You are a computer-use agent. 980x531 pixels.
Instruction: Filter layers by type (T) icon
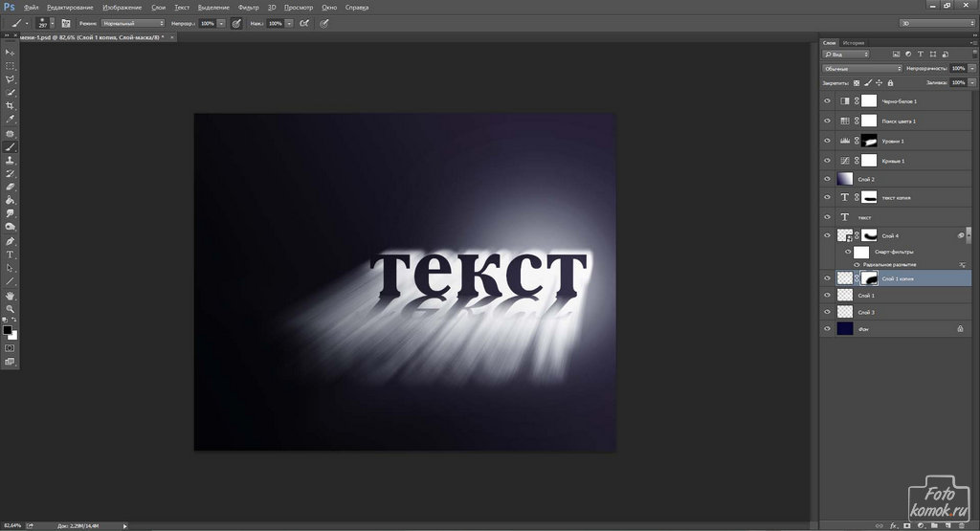pos(920,55)
